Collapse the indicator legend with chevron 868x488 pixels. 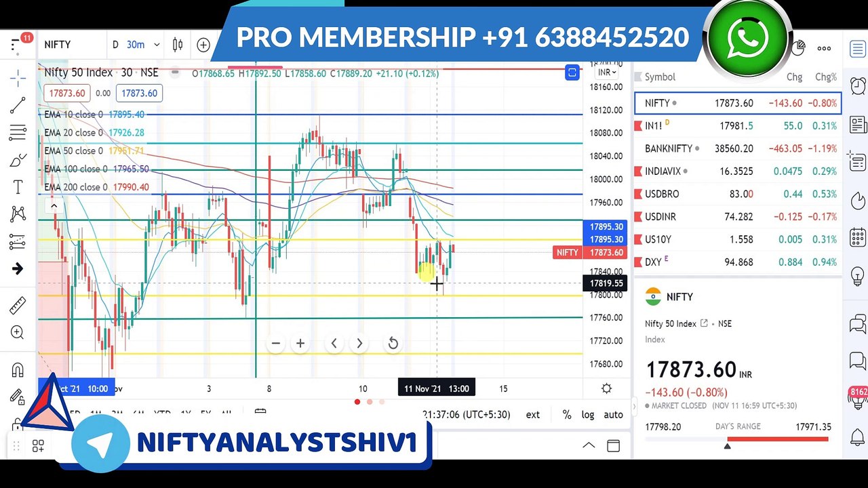point(54,206)
